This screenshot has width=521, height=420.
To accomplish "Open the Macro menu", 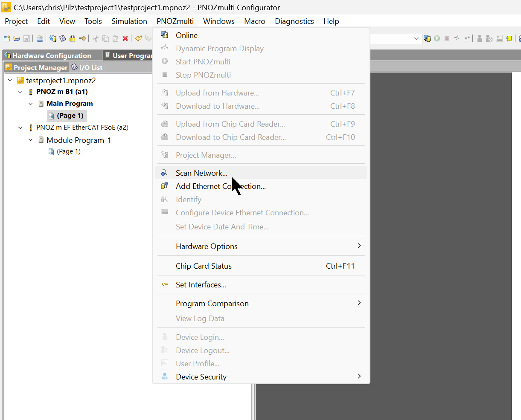I will click(255, 21).
